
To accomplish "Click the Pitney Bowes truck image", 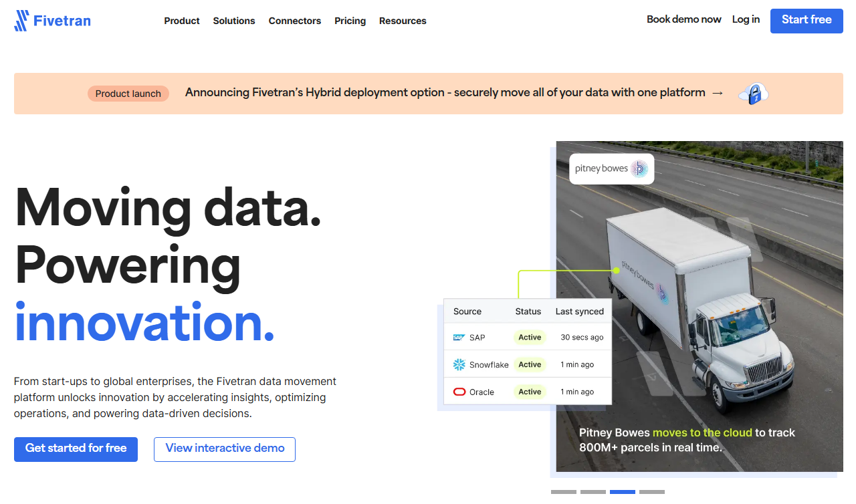I will [700, 306].
